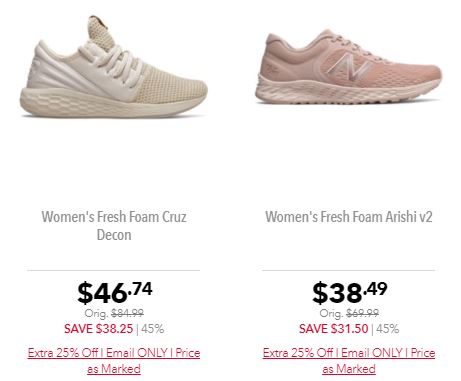
Task: Click the sole of the pink Arishi shoe
Action: click(347, 92)
